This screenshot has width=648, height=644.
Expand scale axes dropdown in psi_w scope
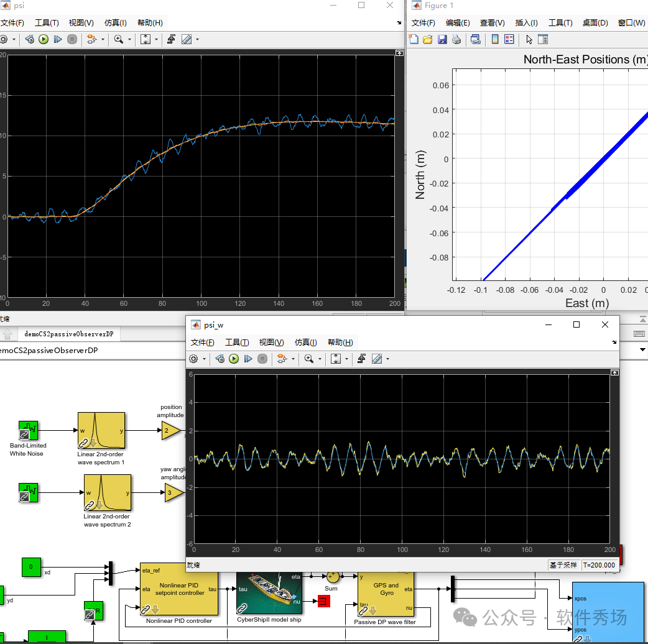pos(346,359)
